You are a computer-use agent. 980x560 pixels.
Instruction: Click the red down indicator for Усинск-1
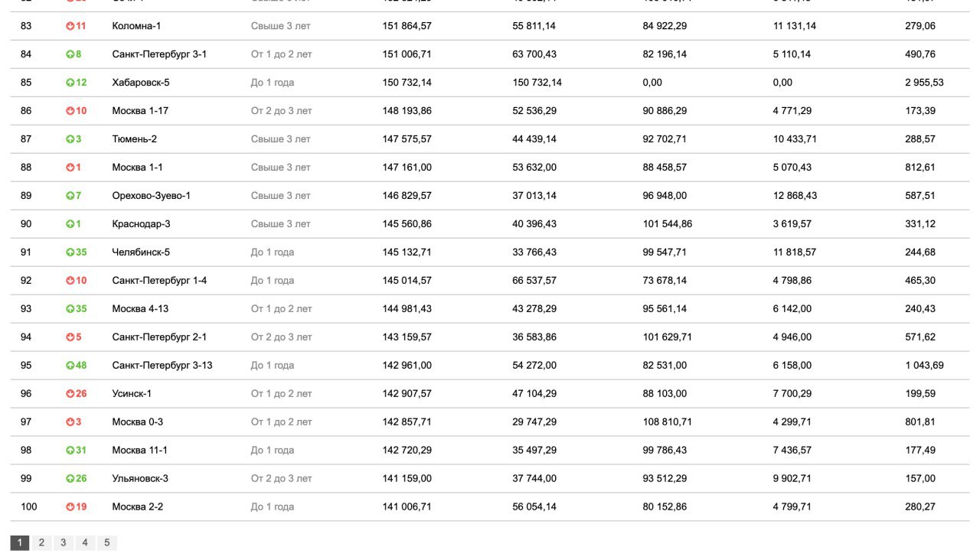(70, 394)
